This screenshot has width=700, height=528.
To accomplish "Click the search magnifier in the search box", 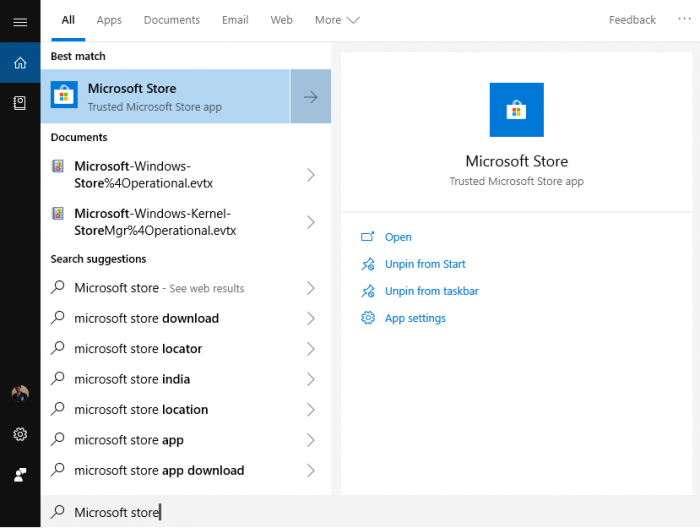I will click(x=58, y=511).
